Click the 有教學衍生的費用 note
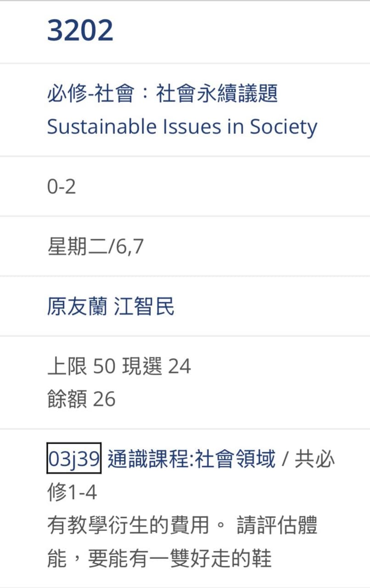This screenshot has height=588, width=370. click(129, 526)
